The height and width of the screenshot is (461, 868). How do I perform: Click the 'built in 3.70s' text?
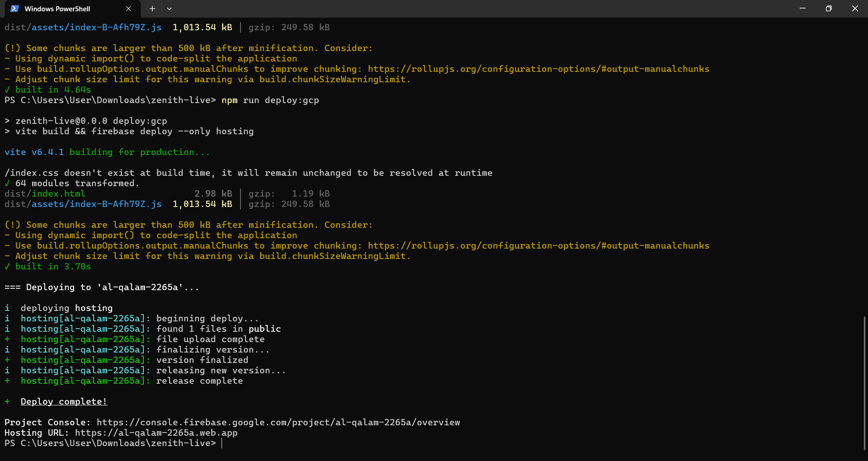(x=53, y=266)
